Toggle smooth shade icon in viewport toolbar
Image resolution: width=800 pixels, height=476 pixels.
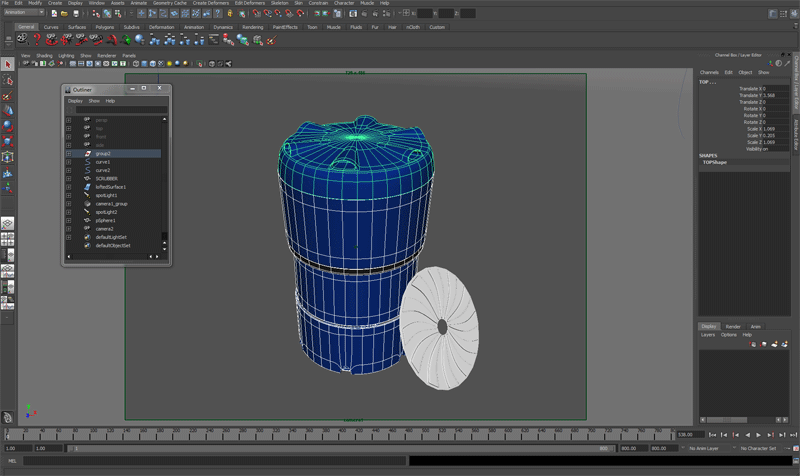click(144, 64)
